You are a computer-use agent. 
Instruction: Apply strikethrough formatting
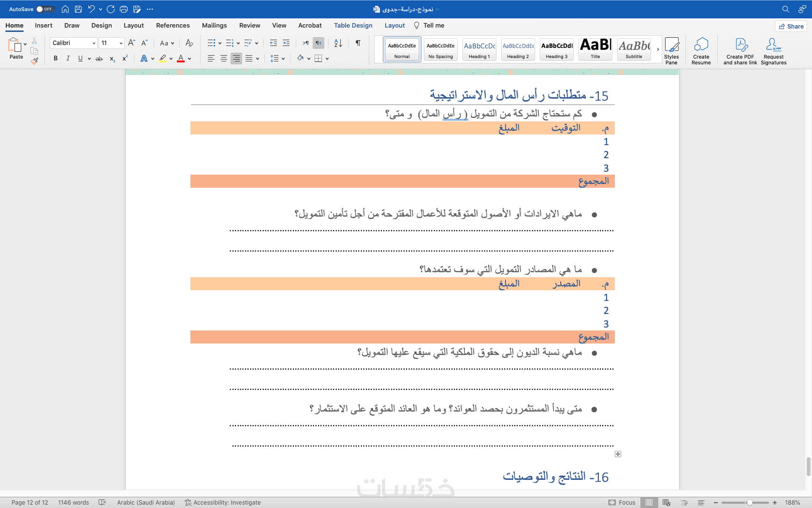99,59
